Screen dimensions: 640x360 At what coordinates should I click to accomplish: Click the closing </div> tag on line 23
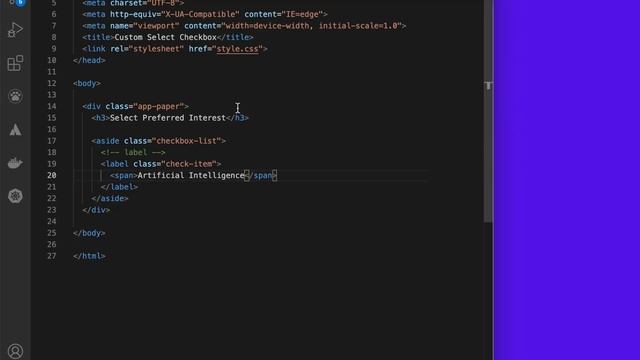click(x=96, y=210)
